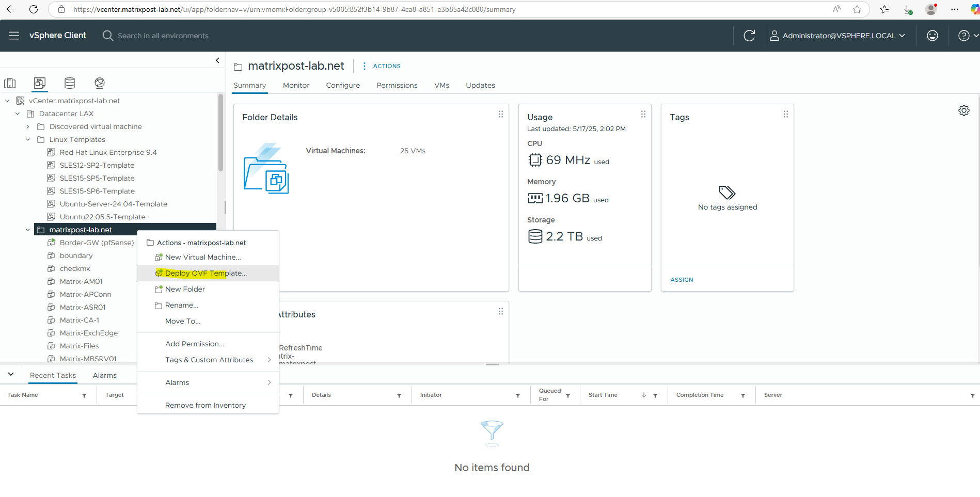
Task: Reload the browser page
Action: point(34,9)
